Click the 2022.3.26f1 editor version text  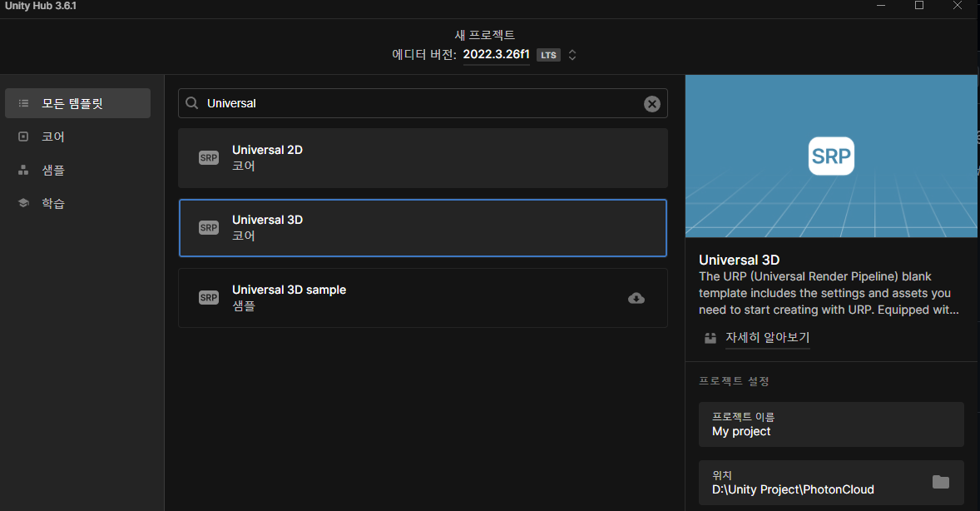(497, 54)
